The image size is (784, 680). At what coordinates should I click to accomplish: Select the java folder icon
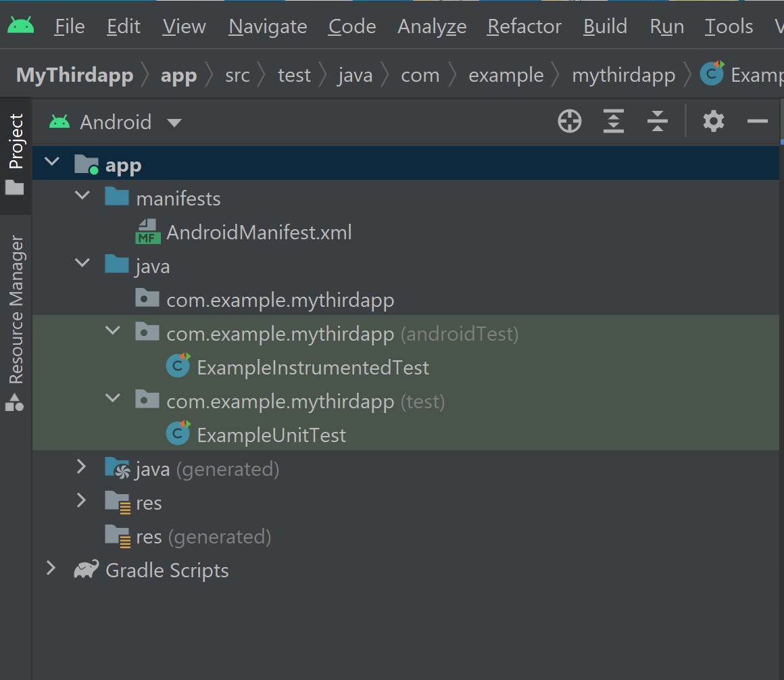pos(117,264)
